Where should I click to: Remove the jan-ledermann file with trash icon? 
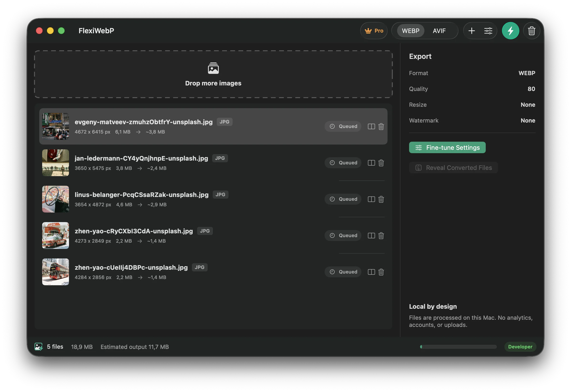tap(381, 163)
